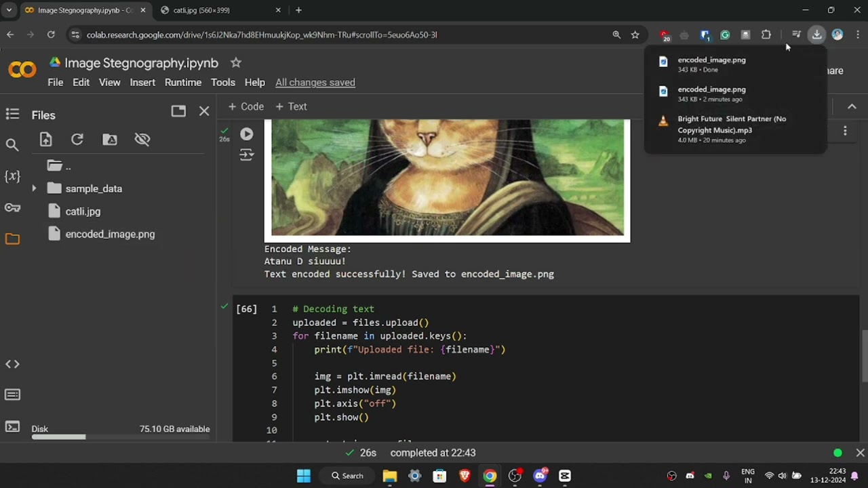The width and height of the screenshot is (868, 488).
Task: Open the View menu
Action: click(109, 82)
